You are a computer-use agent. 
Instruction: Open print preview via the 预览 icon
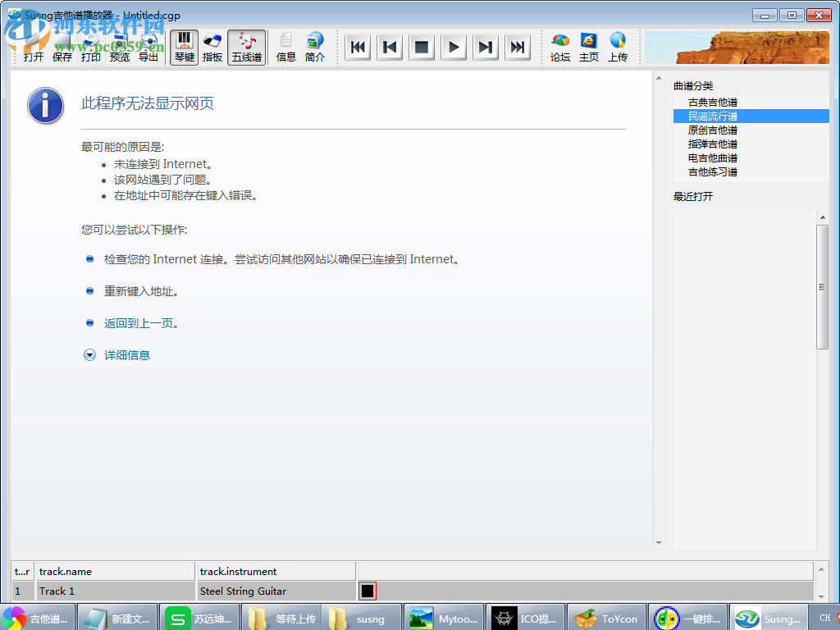click(119, 47)
